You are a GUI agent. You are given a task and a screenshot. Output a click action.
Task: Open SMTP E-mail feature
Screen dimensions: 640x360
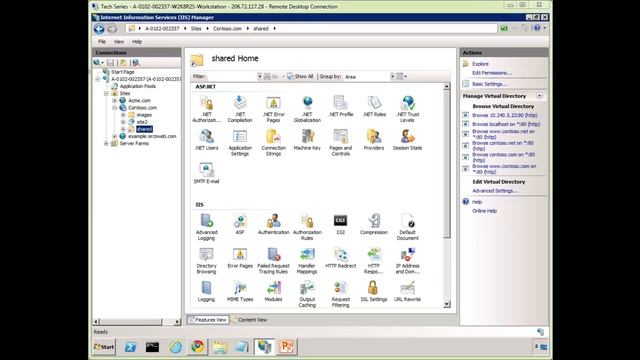click(x=206, y=173)
